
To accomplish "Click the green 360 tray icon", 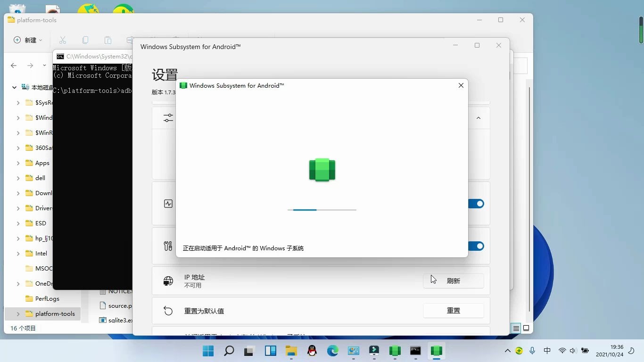I will click(519, 351).
